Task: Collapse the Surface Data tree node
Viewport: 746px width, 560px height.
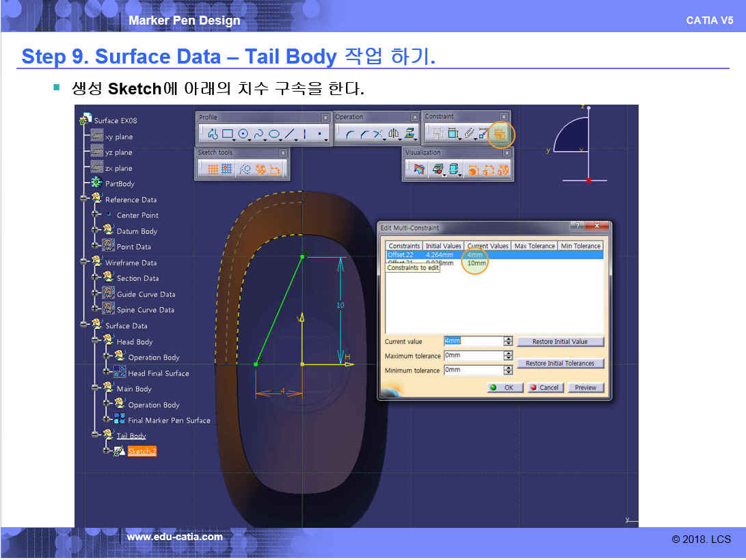Action: (84, 325)
